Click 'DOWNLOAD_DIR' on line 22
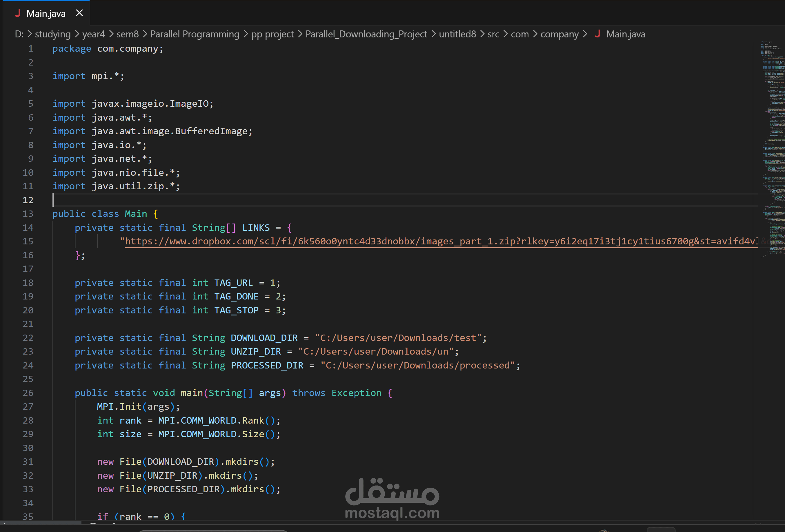Image resolution: width=785 pixels, height=532 pixels. [x=264, y=338]
